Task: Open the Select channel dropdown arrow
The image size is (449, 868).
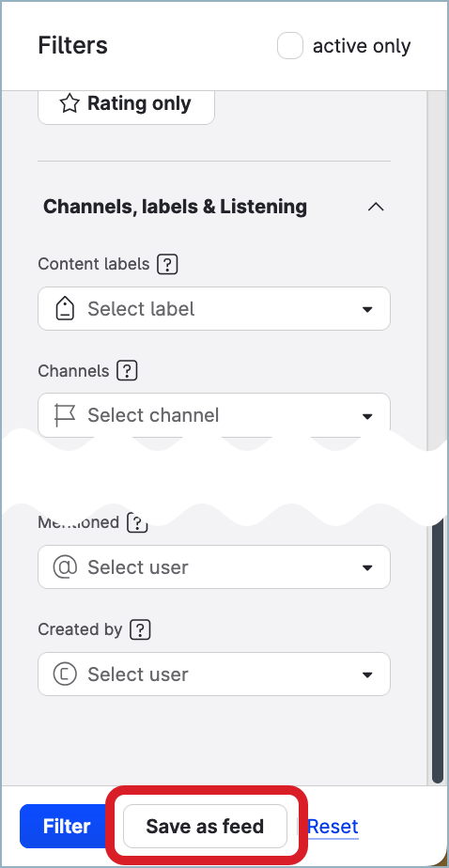Action: point(367,416)
